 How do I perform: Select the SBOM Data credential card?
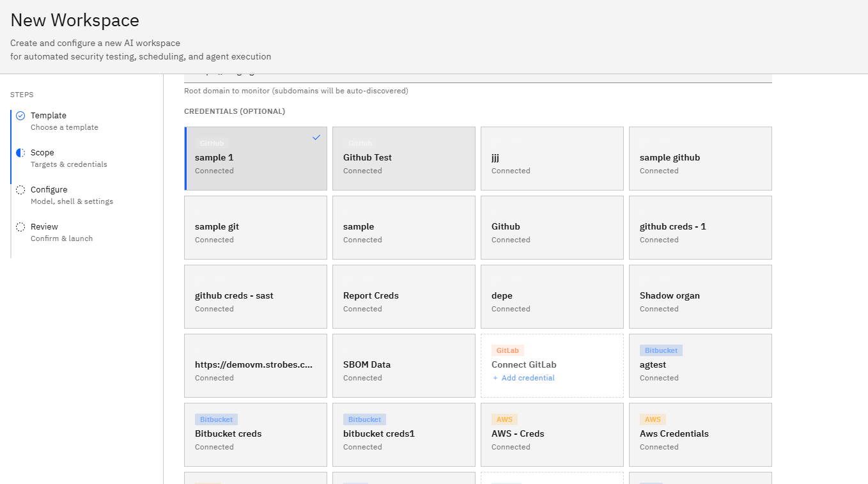click(404, 366)
